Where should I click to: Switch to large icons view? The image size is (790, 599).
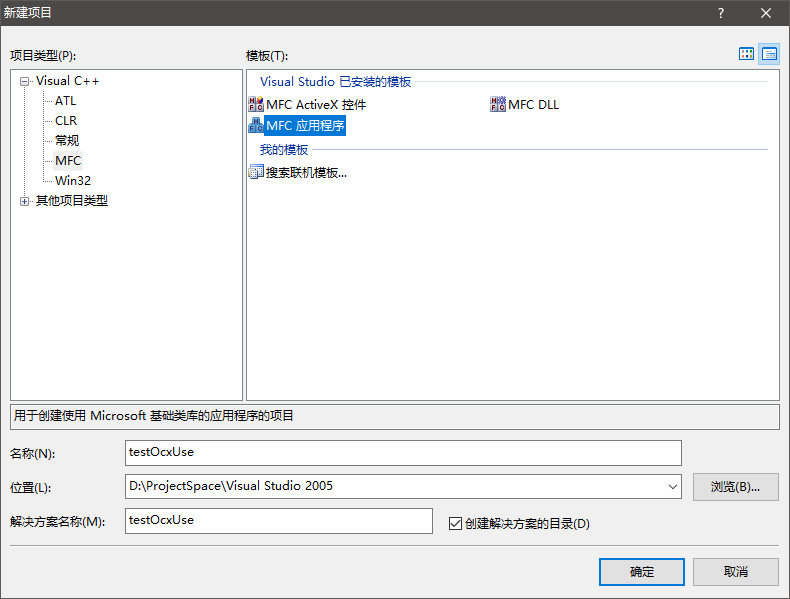click(746, 54)
